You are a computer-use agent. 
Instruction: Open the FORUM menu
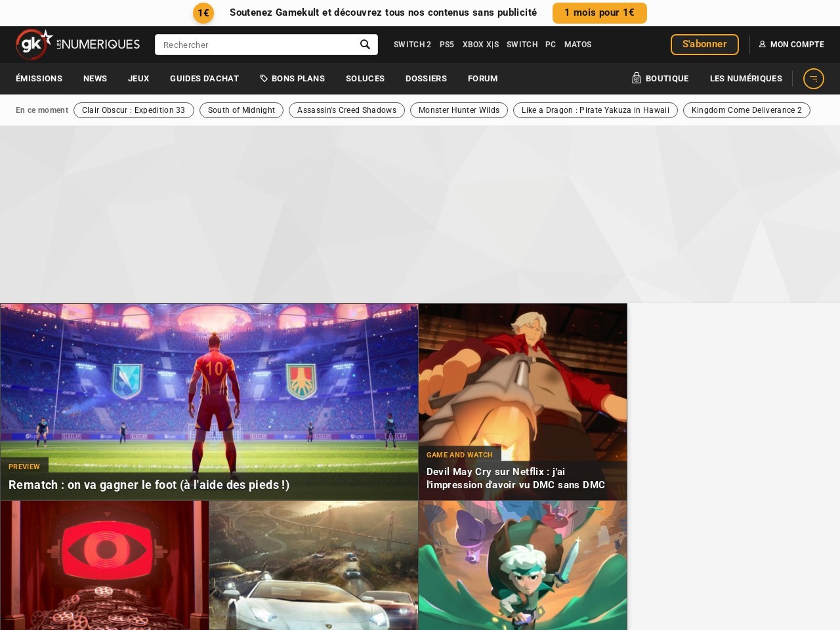(x=483, y=79)
